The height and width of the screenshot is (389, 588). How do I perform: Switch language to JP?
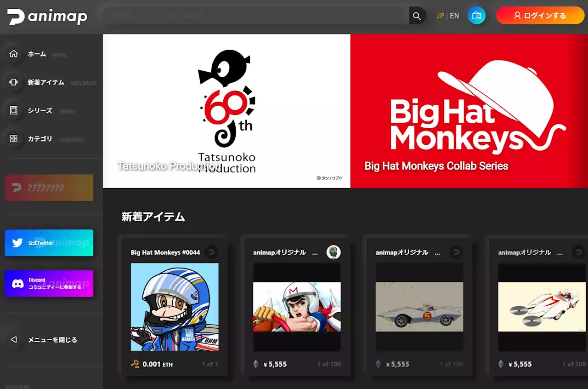(x=440, y=16)
